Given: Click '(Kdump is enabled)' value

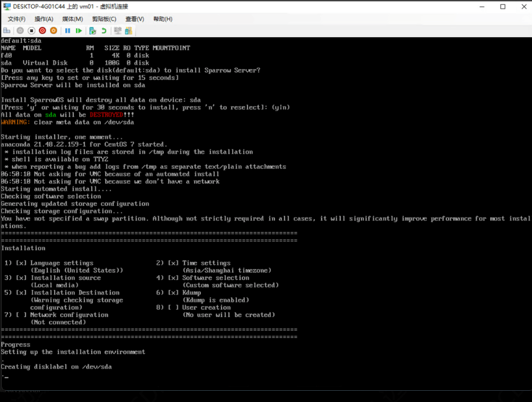Looking at the screenshot, I should [x=216, y=300].
